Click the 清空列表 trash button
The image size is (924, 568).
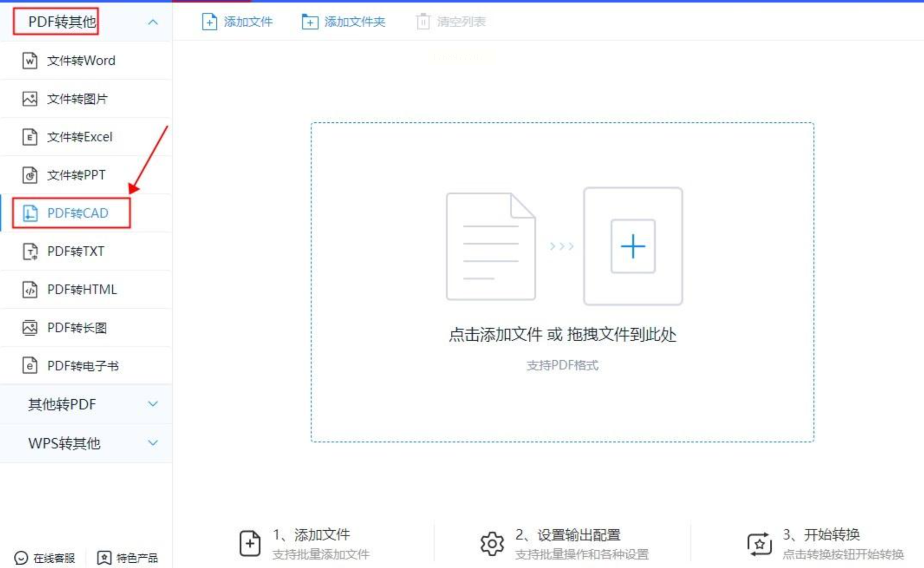pos(451,22)
